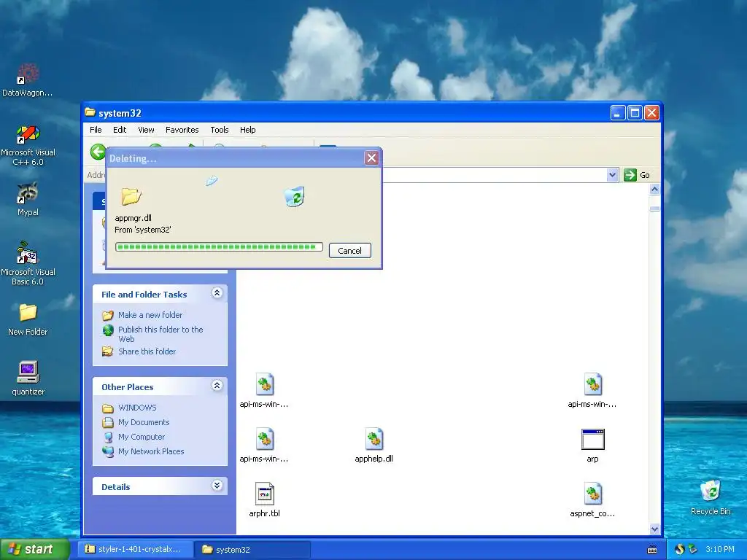747x560 pixels.
Task: Select the Microsoft Visual C++ 6.0 desktop icon
Action: pos(28,145)
